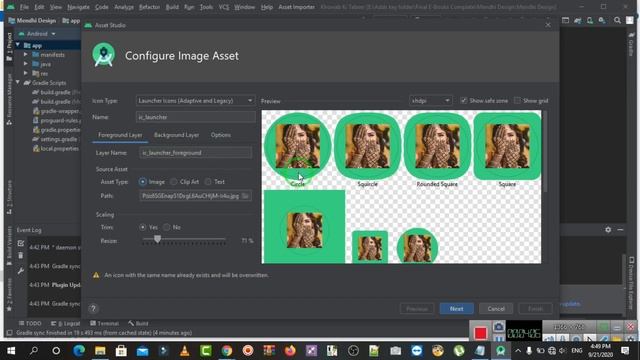Open the Project tool window side tab

(9, 47)
